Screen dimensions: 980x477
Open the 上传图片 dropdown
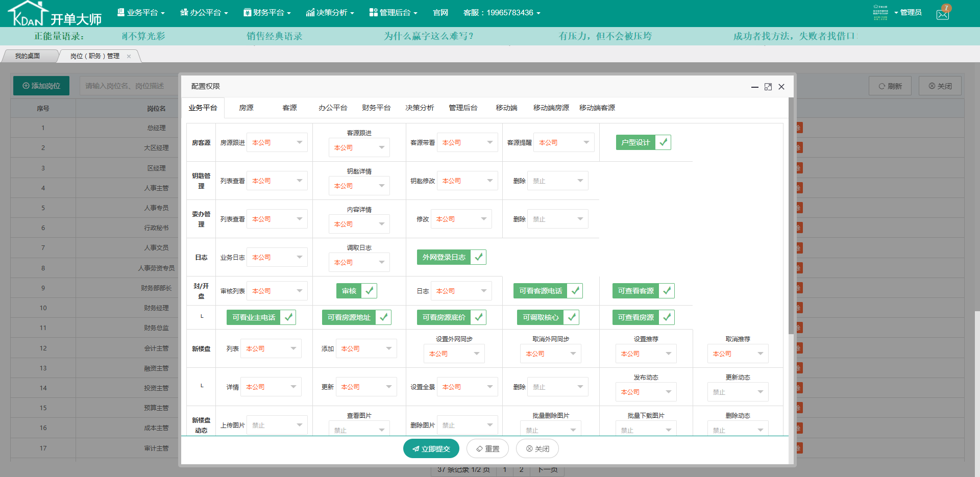click(277, 425)
